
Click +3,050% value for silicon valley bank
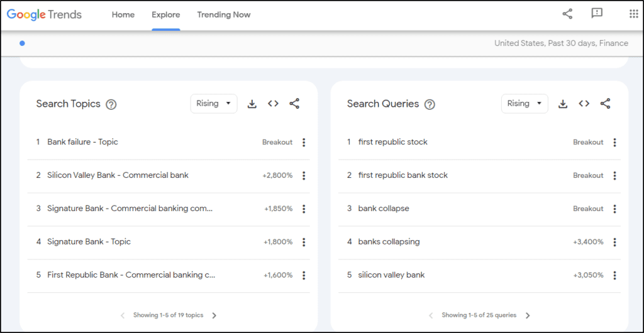589,275
